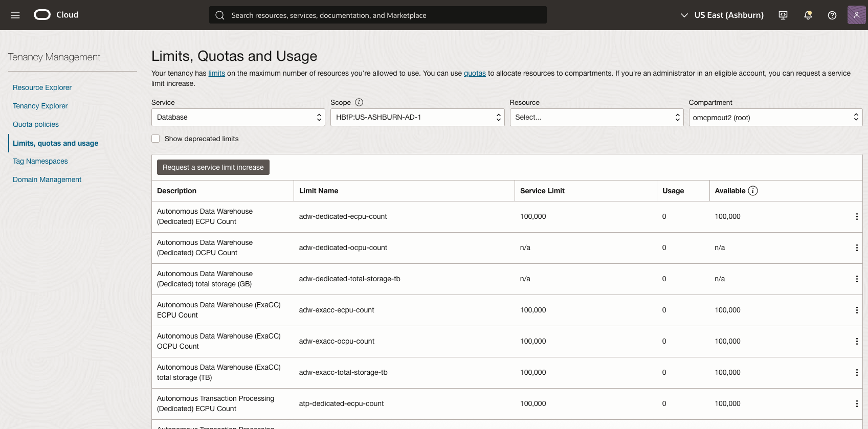Open the help question mark icon
This screenshot has width=868, height=429.
pos(832,15)
